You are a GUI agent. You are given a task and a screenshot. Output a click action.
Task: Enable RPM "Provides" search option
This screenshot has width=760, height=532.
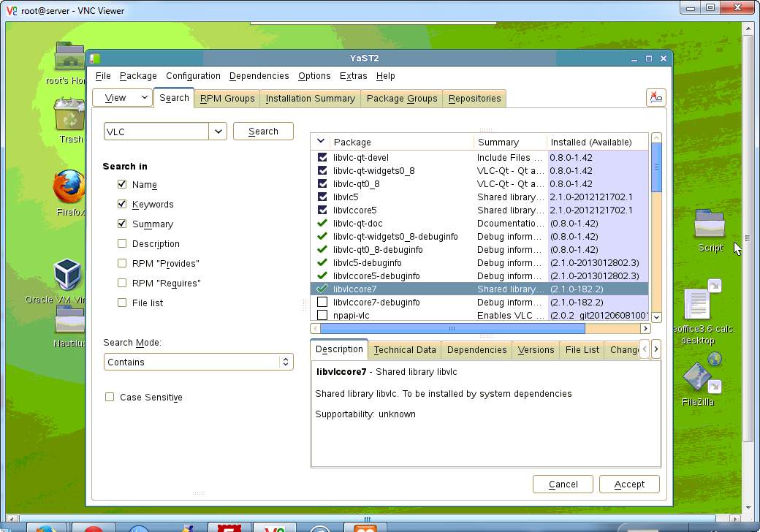pos(122,263)
